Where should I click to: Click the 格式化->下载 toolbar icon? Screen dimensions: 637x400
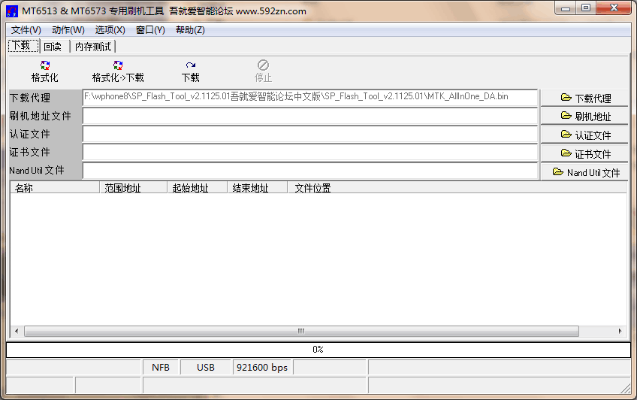[x=118, y=66]
